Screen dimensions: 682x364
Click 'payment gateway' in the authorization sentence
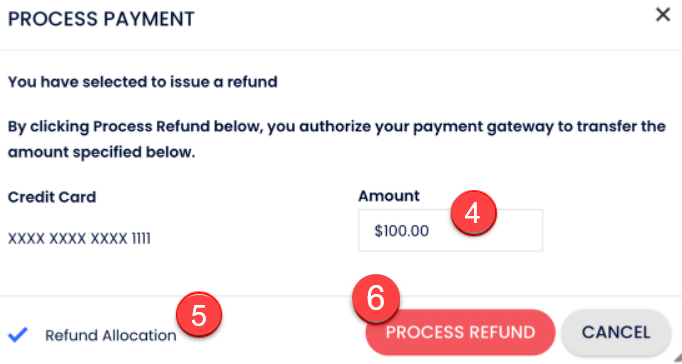point(451,127)
